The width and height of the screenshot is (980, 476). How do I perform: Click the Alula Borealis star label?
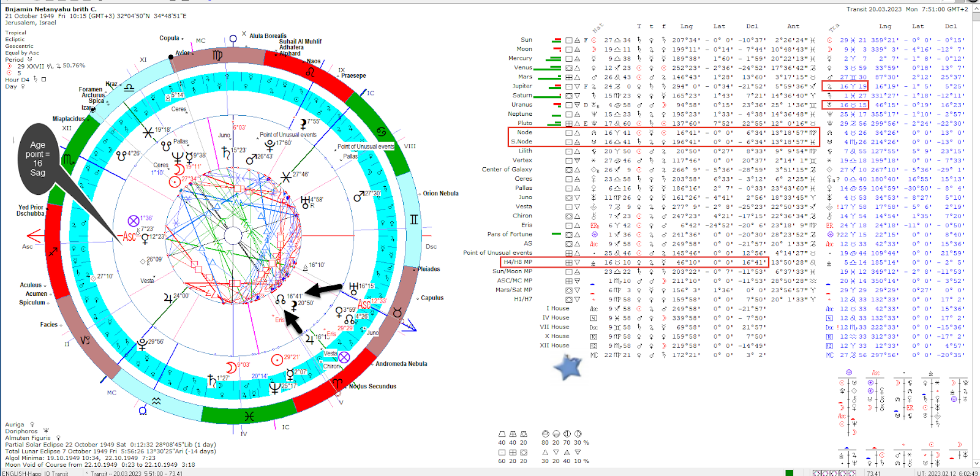(268, 36)
